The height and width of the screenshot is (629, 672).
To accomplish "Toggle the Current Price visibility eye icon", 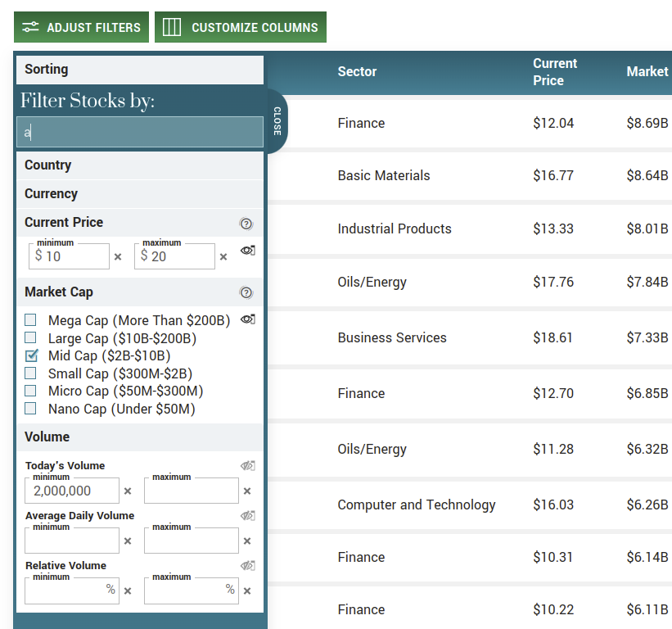I will (x=248, y=250).
